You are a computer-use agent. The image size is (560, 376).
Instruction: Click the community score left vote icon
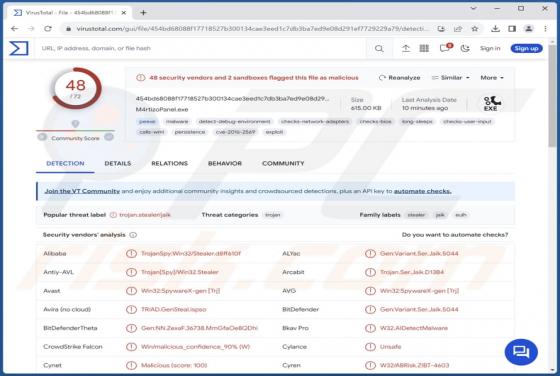42,137
